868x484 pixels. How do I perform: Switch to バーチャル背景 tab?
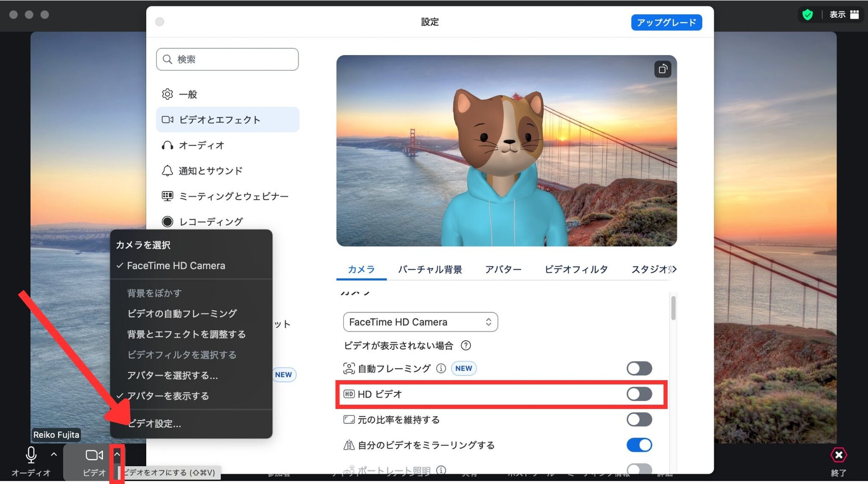coord(430,269)
